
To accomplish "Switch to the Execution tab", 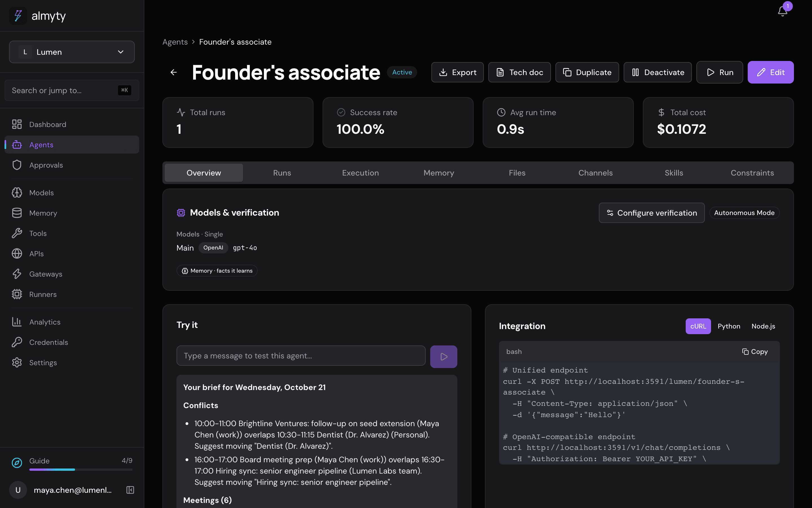I will tap(360, 173).
